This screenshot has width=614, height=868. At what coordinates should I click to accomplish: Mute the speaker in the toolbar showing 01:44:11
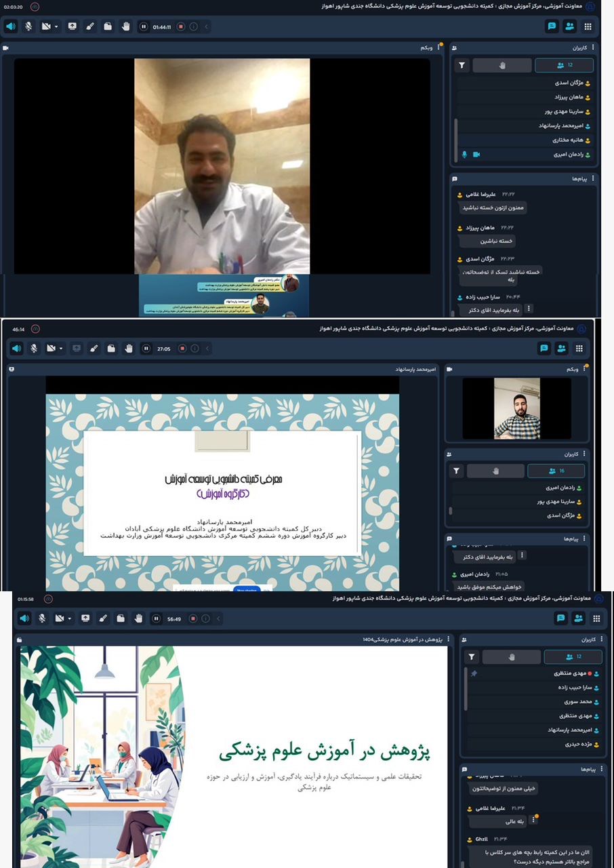tap(11, 26)
